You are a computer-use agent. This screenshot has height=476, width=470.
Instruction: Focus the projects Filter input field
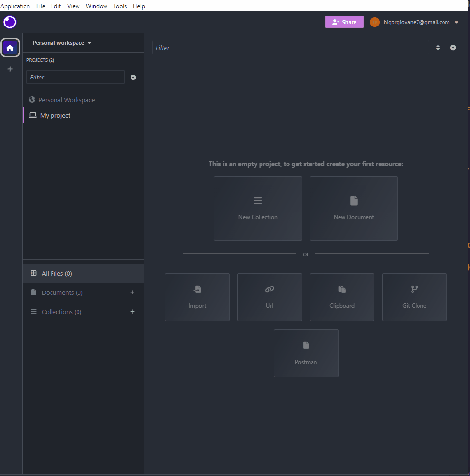pyautogui.click(x=76, y=78)
